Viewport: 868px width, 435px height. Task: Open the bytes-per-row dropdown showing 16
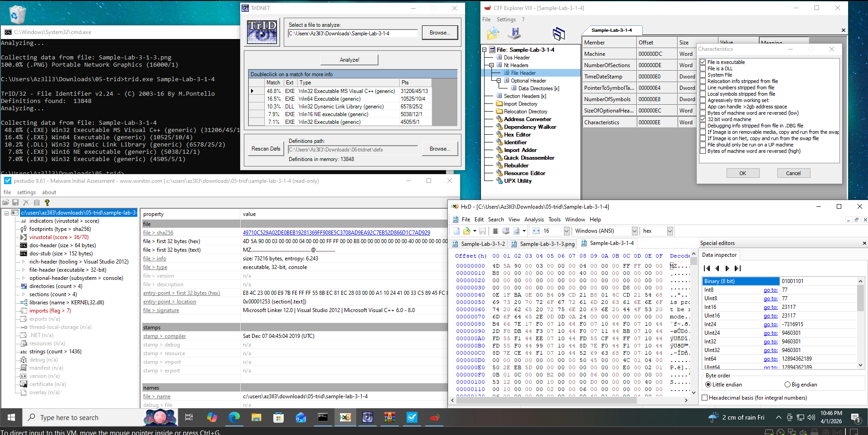point(567,231)
